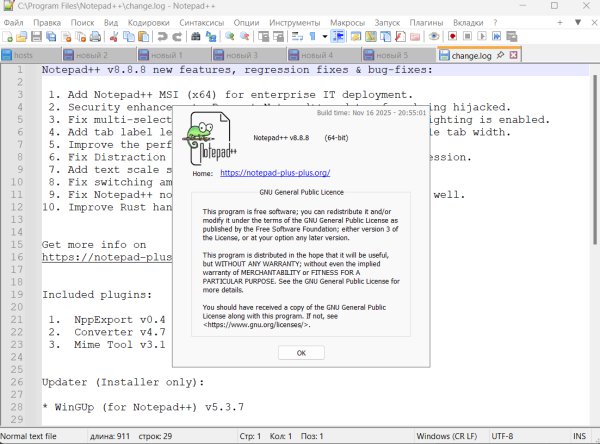The image size is (600, 444).
Task: Click the plus button in menu bar
Action: tap(560, 23)
